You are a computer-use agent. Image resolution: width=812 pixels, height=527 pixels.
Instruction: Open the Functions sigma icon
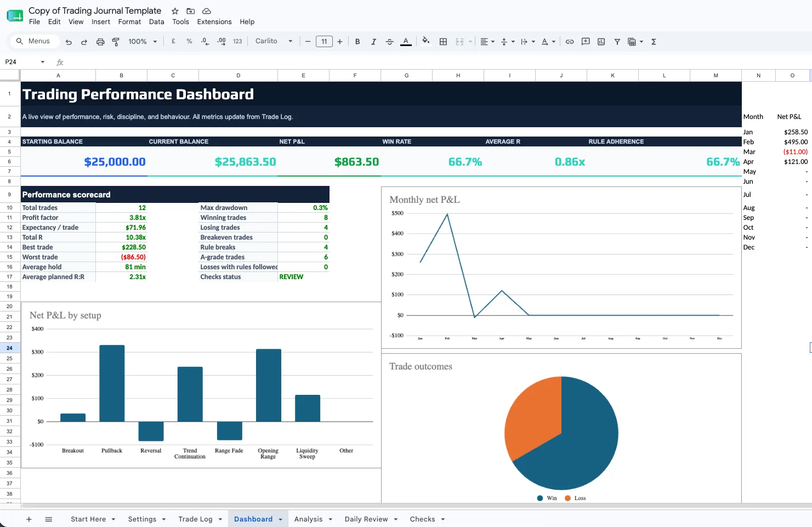(654, 42)
